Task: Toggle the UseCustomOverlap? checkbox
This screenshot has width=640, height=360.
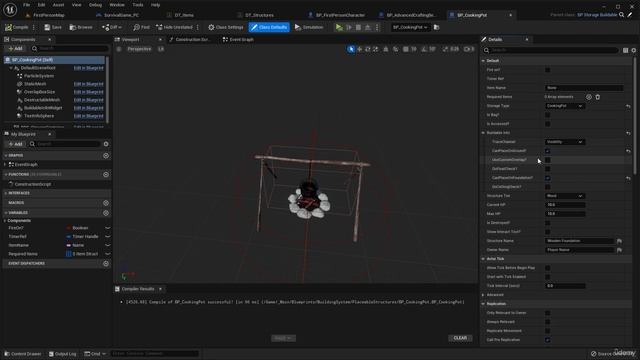Action: pos(548,160)
